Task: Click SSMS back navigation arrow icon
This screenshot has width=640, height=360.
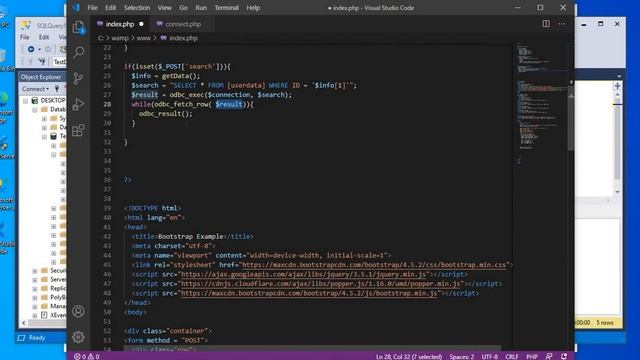Action: [x=31, y=49]
